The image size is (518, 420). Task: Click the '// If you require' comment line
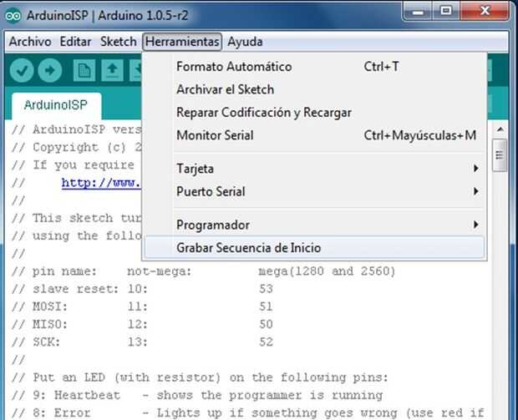[x=73, y=164]
